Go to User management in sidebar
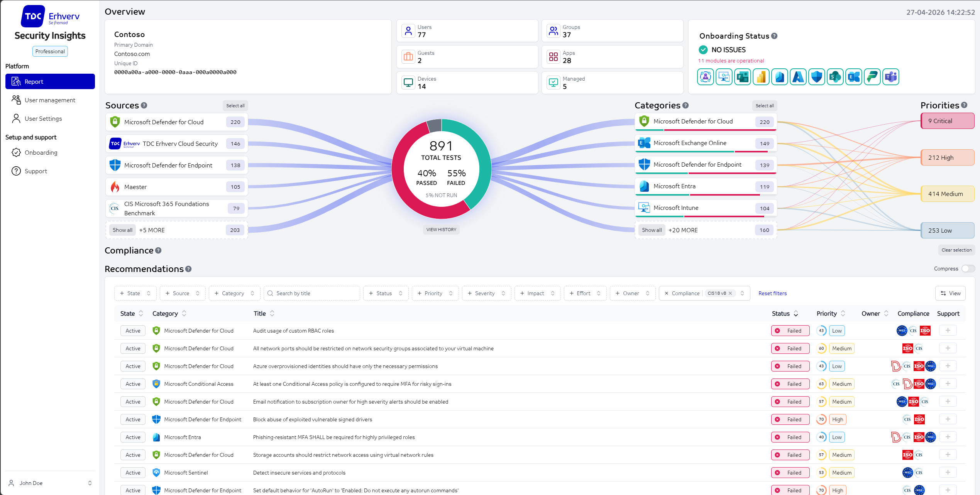Screen dimensions: 980x495 click(x=50, y=100)
